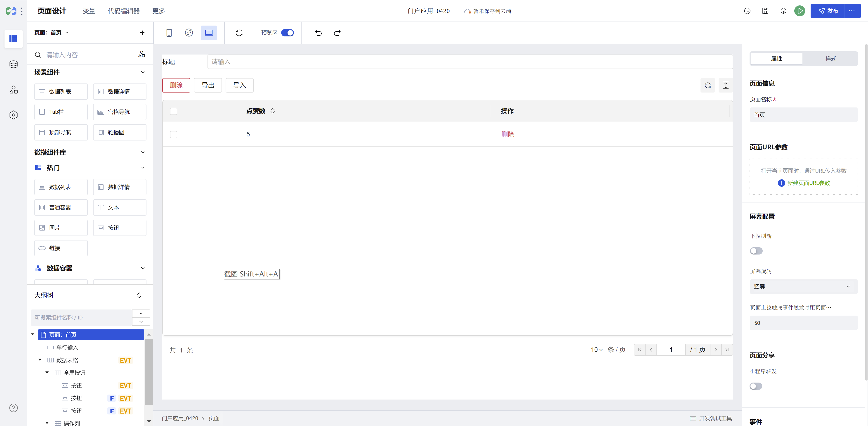Screen dimensions: 868x426
Task: Check the select-all table header checkbox
Action: pos(174,111)
